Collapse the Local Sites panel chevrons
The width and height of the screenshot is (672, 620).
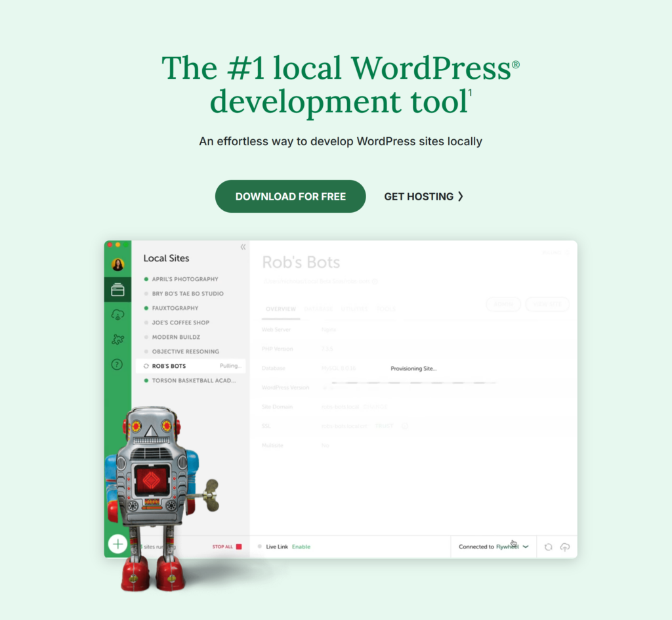tap(243, 247)
